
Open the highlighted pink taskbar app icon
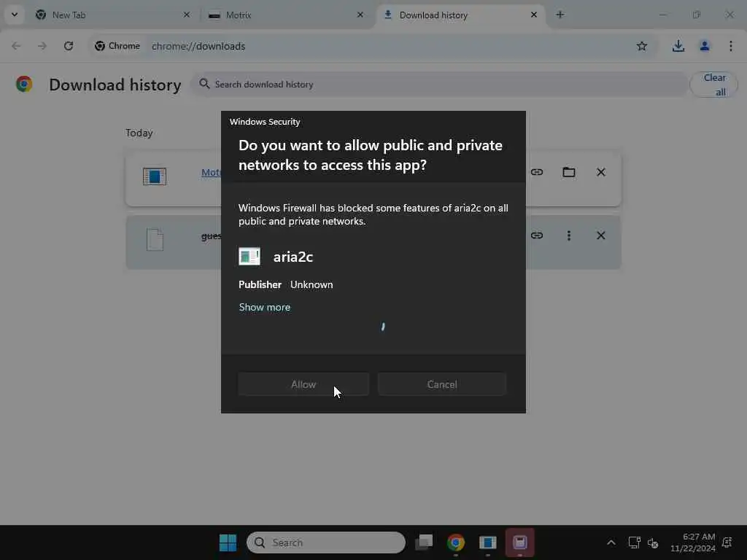point(519,542)
